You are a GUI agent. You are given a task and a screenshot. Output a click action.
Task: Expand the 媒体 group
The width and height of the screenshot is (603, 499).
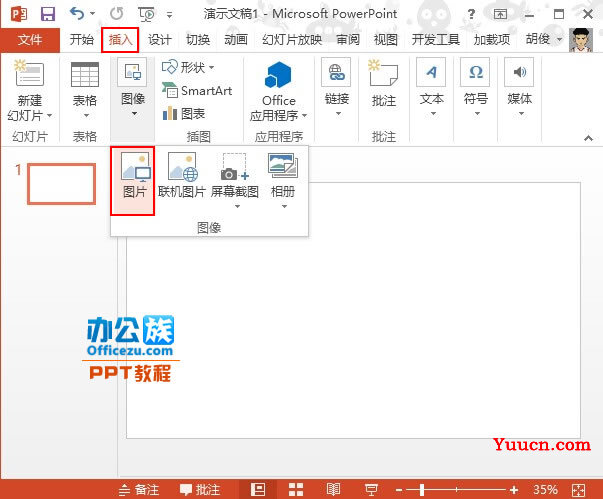point(520,88)
